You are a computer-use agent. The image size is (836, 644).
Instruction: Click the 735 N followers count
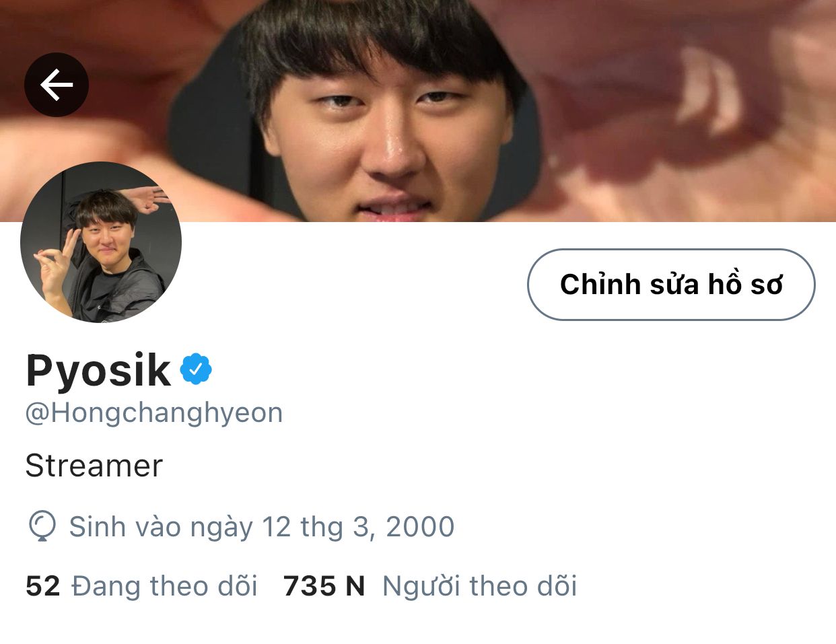324,586
